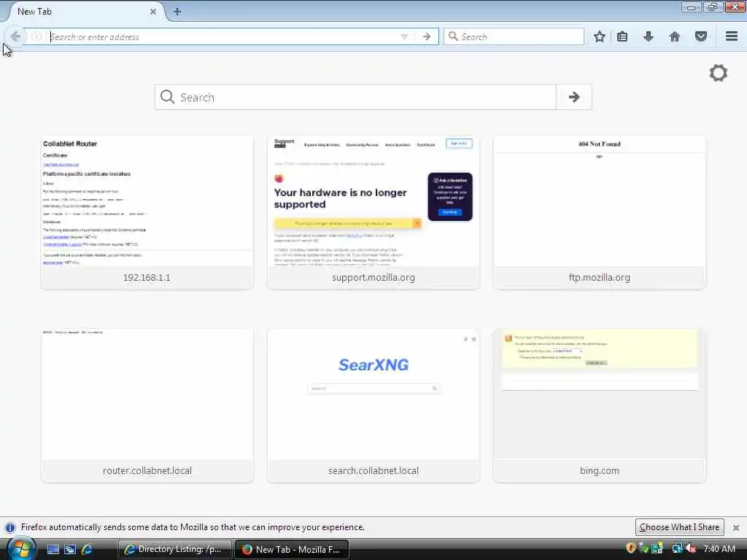747x560 pixels.
Task: Click the 7:40 AM clock
Action: coord(719,549)
